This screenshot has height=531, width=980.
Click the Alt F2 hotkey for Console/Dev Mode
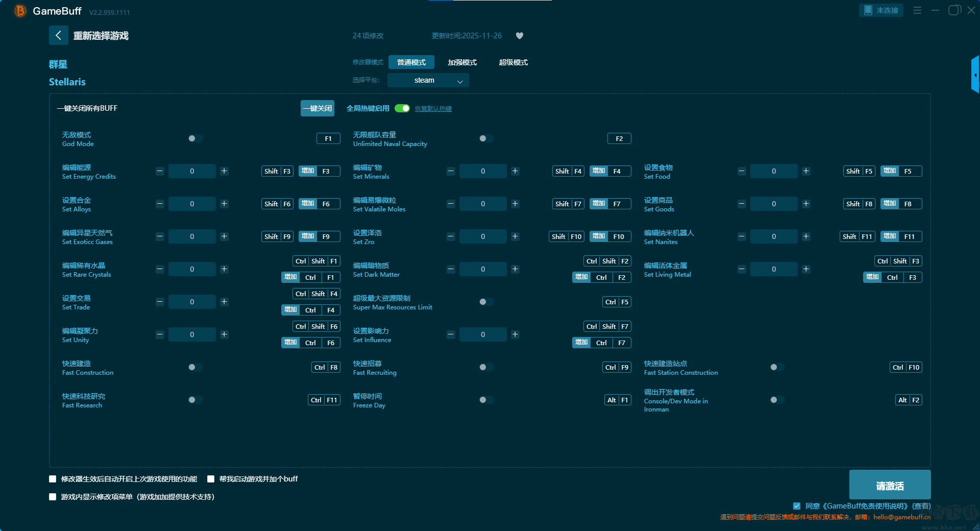(909, 400)
